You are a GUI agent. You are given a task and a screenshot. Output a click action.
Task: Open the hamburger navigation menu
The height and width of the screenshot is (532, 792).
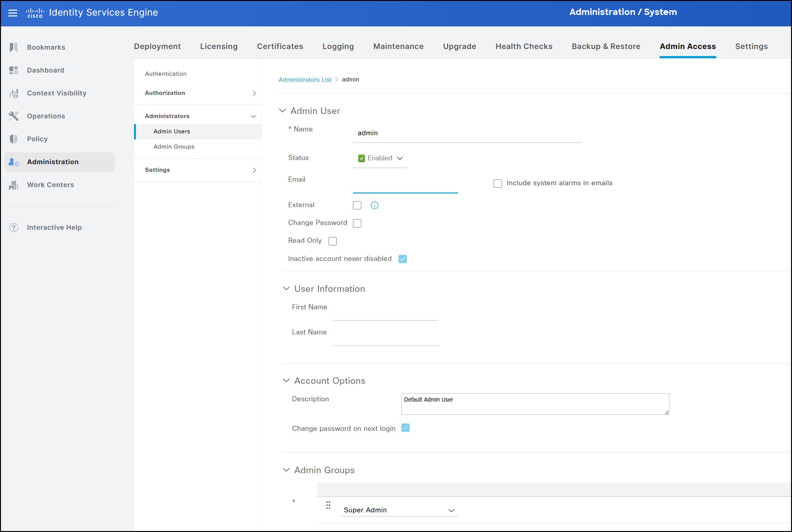tap(12, 13)
